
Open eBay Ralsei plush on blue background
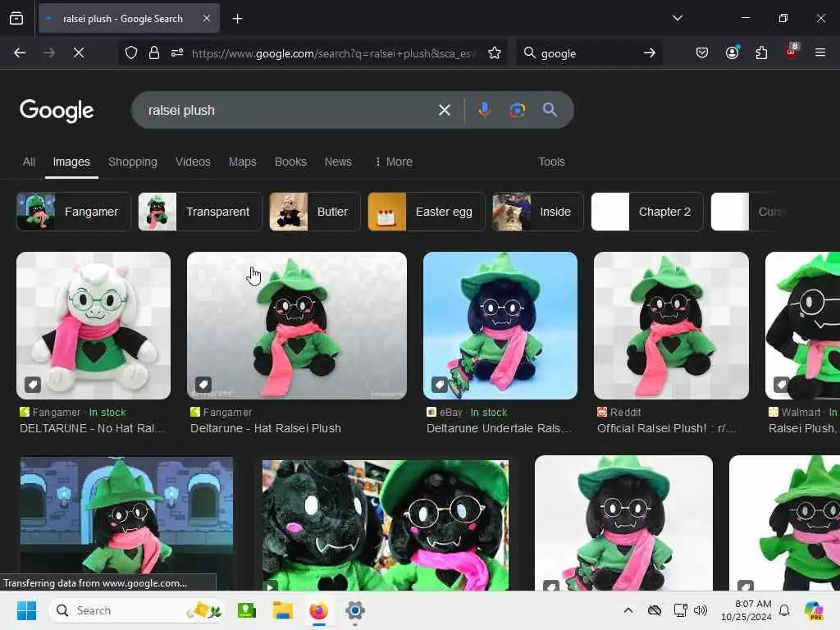pos(500,326)
